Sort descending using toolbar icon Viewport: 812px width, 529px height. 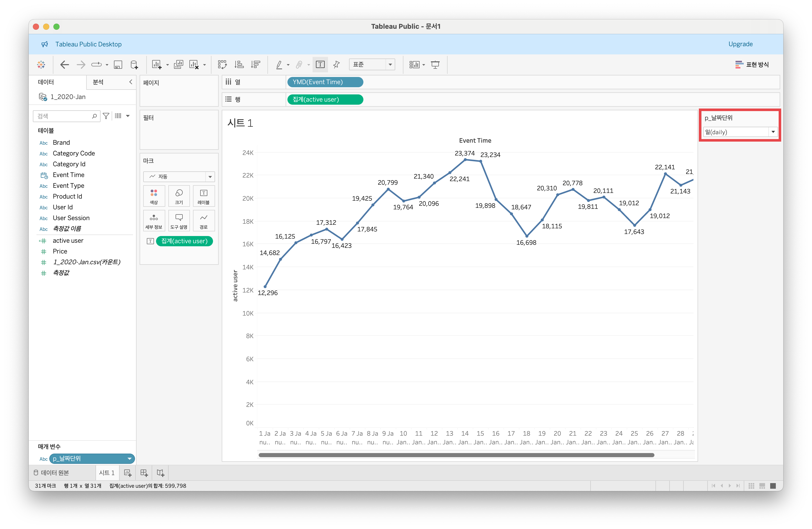(256, 64)
